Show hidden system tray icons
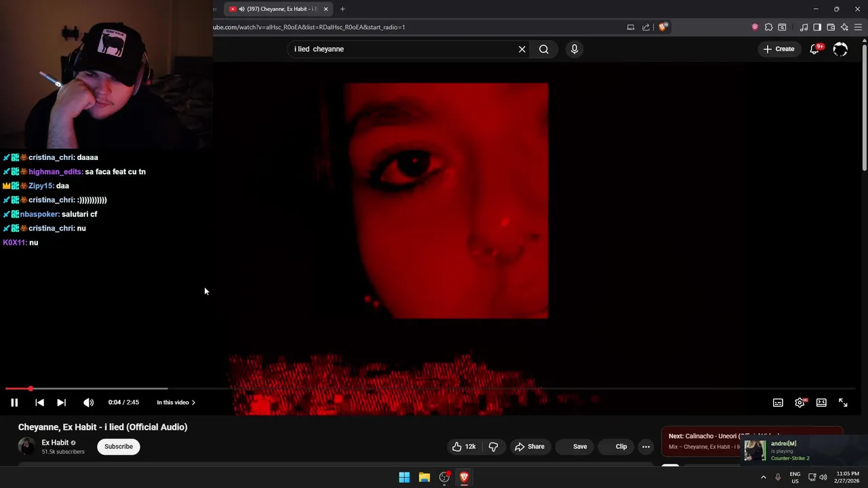868x488 pixels. click(764, 477)
